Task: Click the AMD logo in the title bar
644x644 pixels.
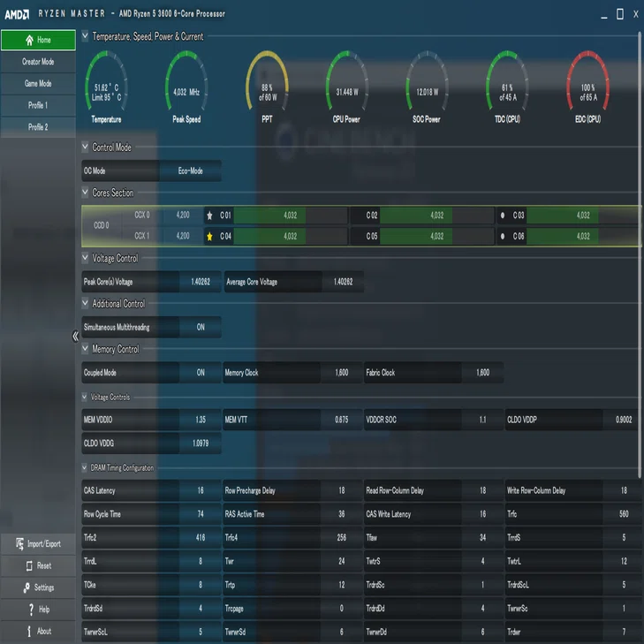Action: [17, 14]
